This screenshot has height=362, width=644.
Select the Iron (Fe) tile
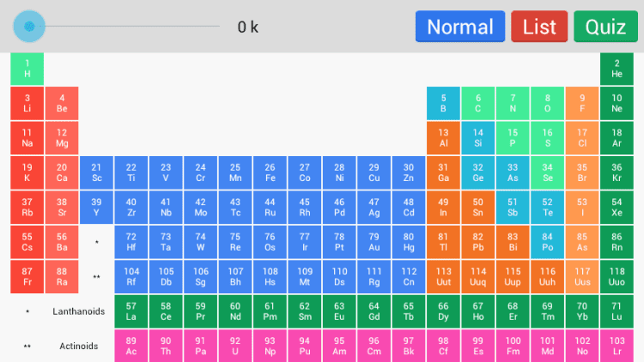270,172
